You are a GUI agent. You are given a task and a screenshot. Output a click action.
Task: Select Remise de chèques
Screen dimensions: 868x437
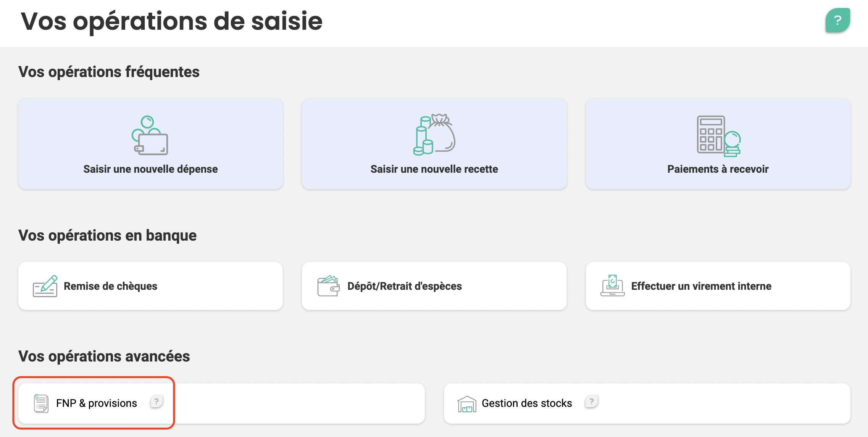pyautogui.click(x=150, y=286)
